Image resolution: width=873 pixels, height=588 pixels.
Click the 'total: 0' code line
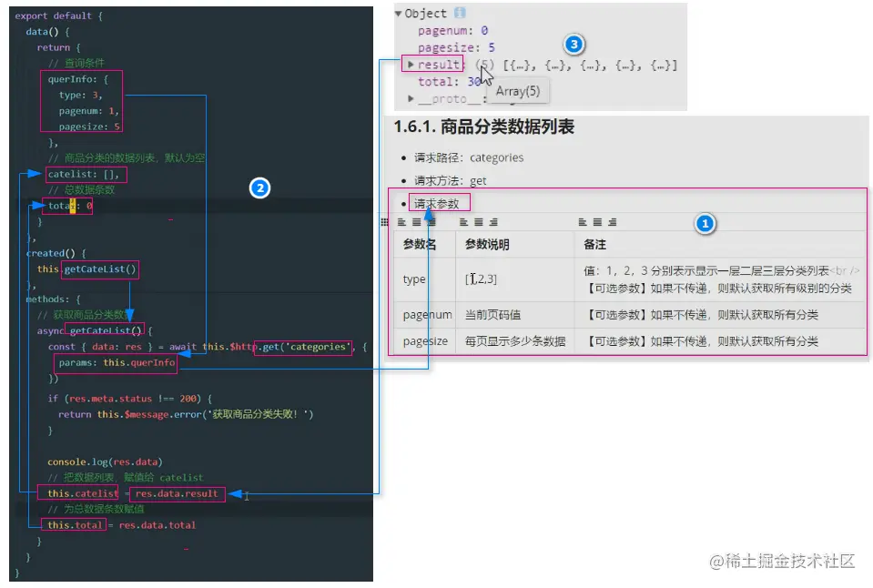tap(70, 206)
